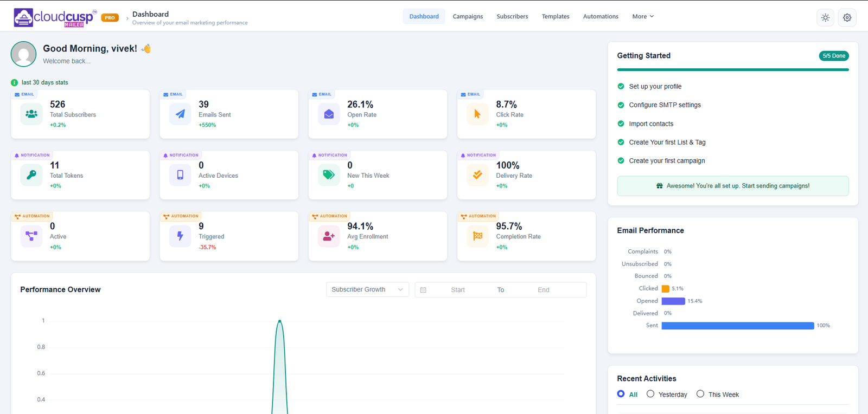Open Set up your profile step

[x=655, y=86]
